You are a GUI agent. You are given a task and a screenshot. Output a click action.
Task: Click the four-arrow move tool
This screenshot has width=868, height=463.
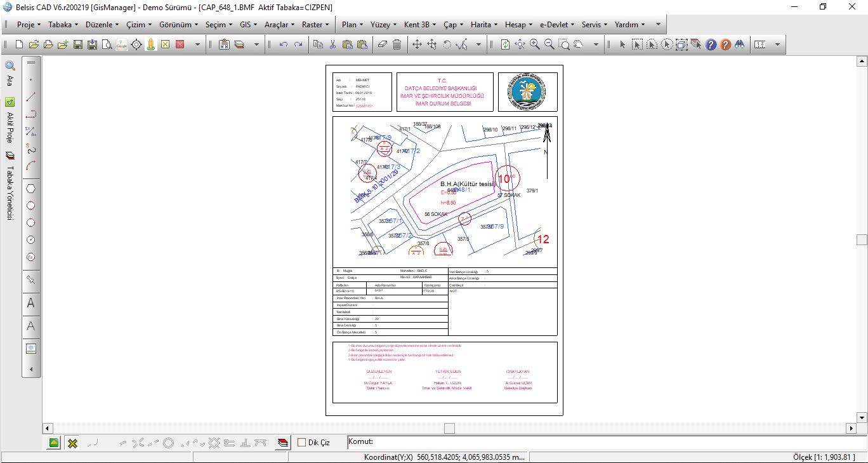pyautogui.click(x=417, y=44)
